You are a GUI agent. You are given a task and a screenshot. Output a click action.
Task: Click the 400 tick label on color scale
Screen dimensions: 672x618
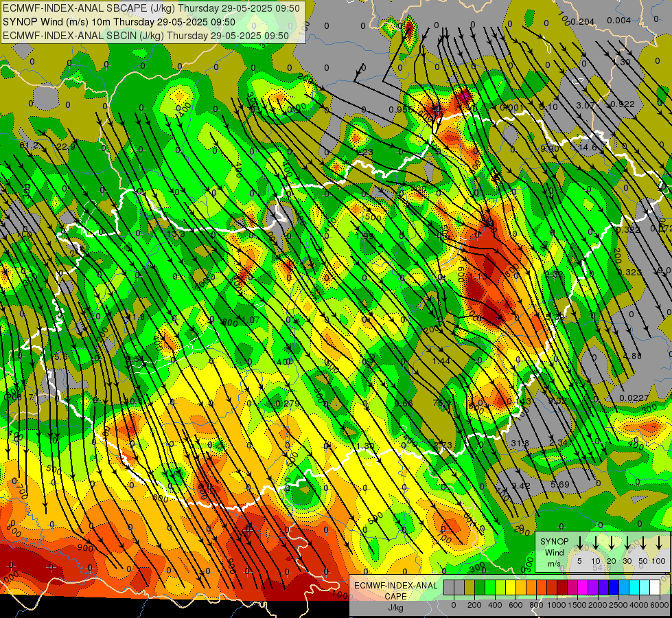click(x=495, y=605)
